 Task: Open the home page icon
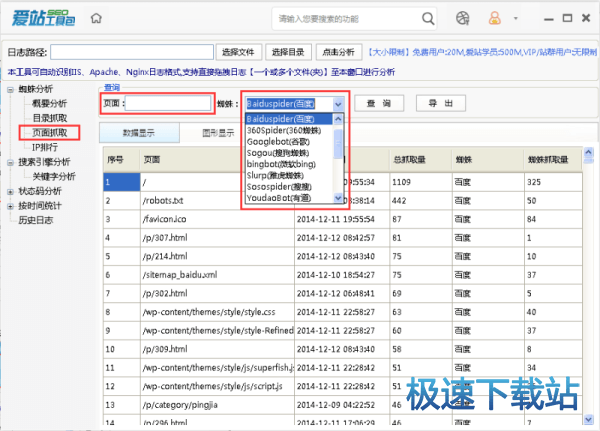96,18
